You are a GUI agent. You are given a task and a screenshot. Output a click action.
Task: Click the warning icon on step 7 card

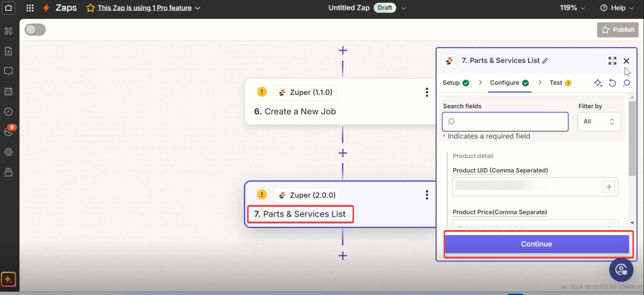point(262,194)
